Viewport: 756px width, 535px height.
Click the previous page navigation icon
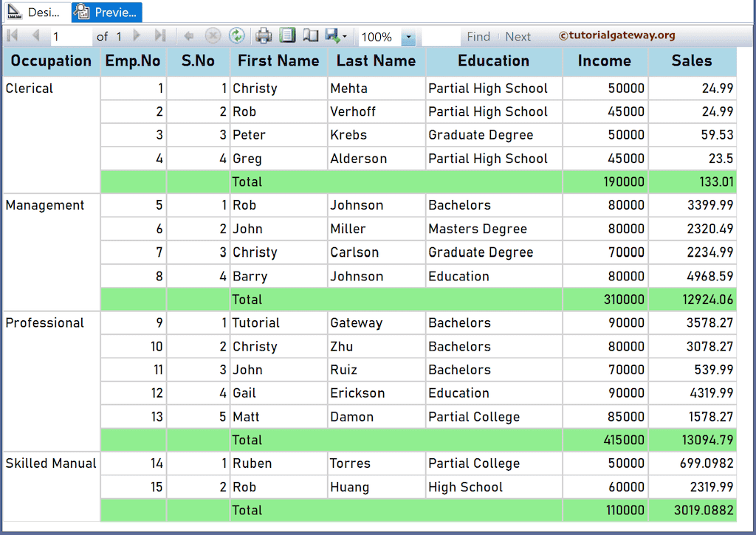click(x=35, y=35)
